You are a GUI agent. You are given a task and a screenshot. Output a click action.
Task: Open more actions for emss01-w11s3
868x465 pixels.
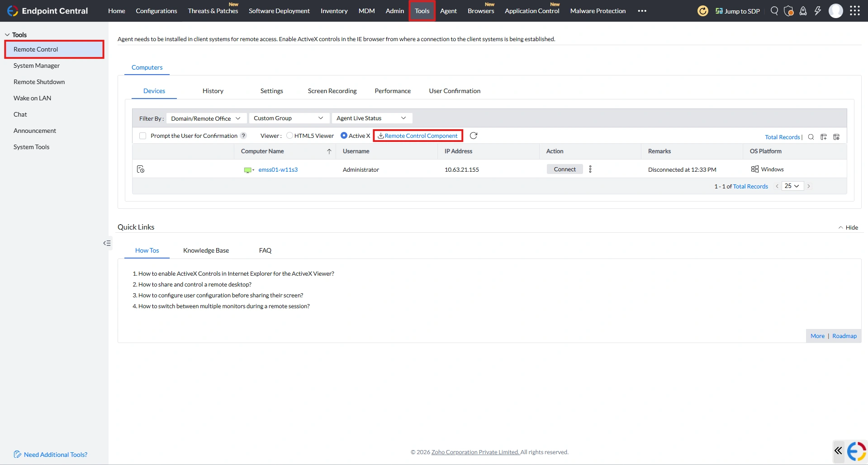(590, 169)
